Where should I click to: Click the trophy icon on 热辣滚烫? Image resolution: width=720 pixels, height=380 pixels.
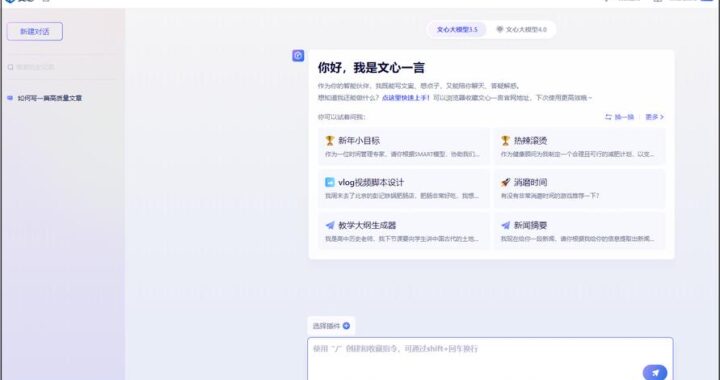coord(506,140)
